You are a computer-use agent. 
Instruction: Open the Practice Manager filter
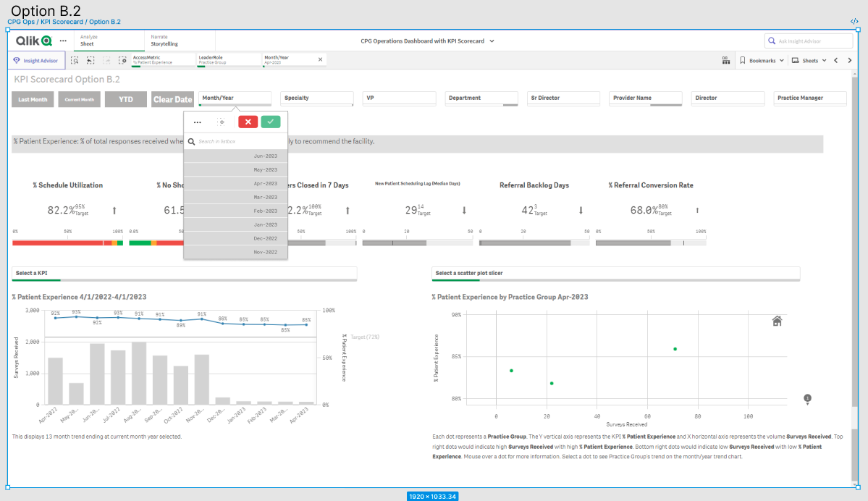(810, 98)
